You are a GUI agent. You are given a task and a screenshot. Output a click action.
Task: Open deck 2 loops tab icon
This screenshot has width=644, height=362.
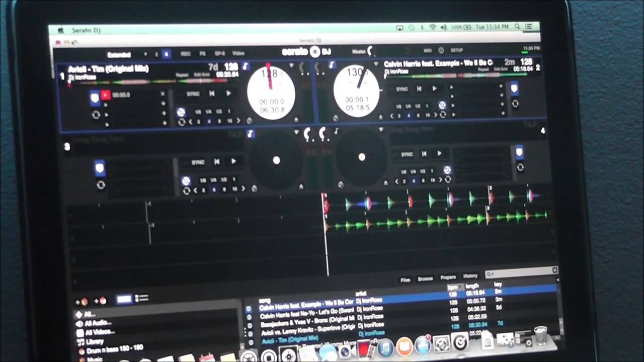pyautogui.click(x=515, y=104)
